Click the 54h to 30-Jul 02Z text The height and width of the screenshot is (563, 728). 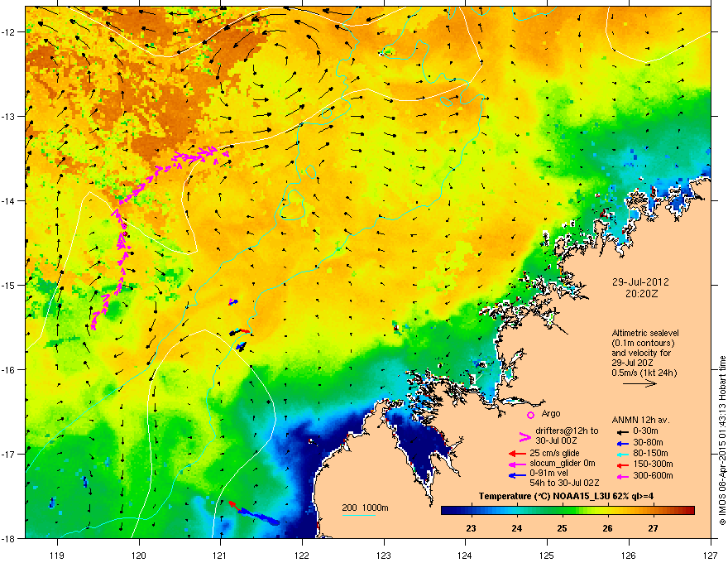click(564, 483)
